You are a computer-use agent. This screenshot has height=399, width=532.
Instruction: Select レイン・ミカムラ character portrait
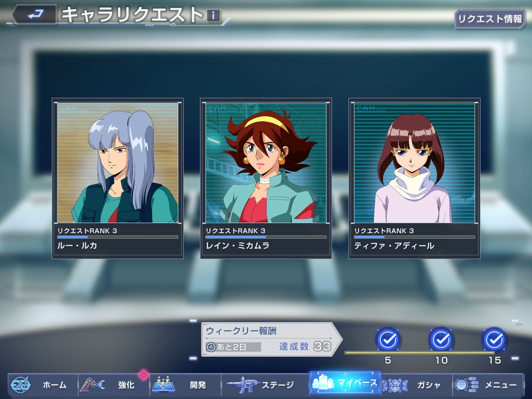point(266,163)
